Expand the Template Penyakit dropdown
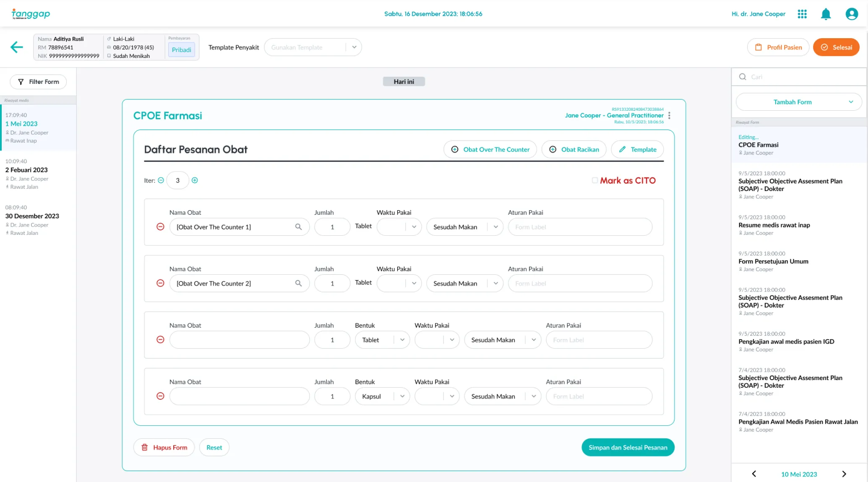Image resolution: width=868 pixels, height=482 pixels. click(x=354, y=47)
